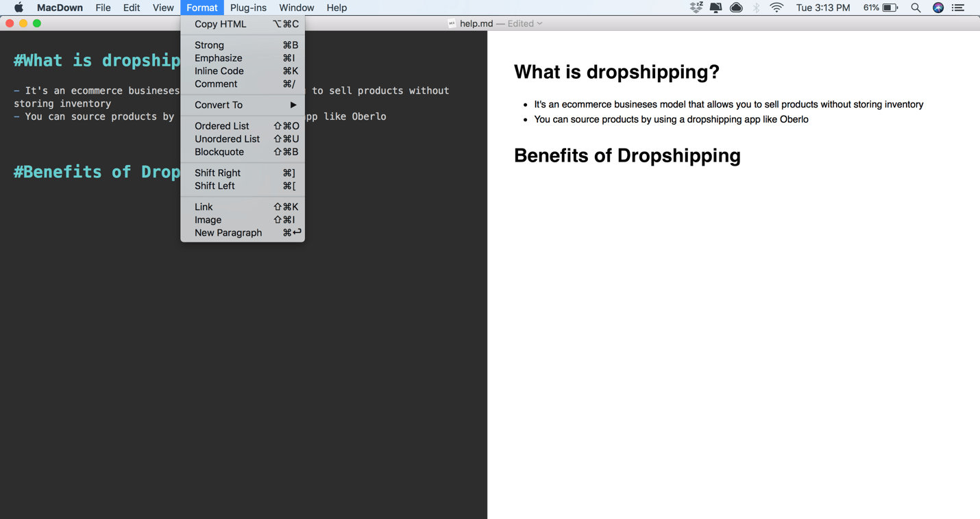
Task: Open the Plug-ins menu
Action: (x=248, y=8)
